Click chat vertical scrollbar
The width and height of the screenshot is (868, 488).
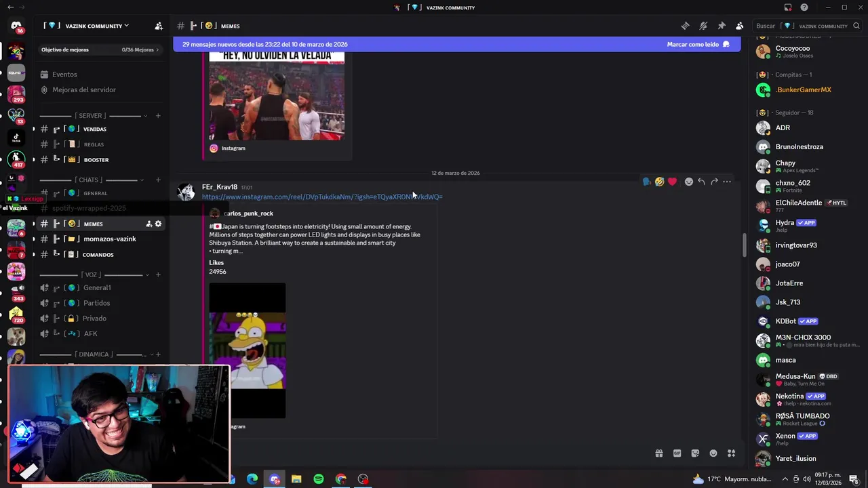[744, 245]
